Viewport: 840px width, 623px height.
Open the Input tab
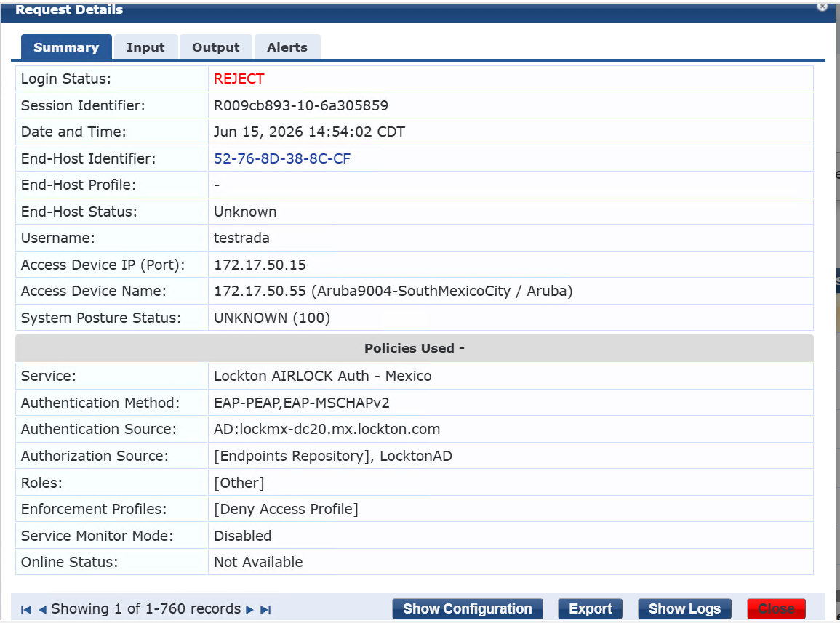coord(145,47)
